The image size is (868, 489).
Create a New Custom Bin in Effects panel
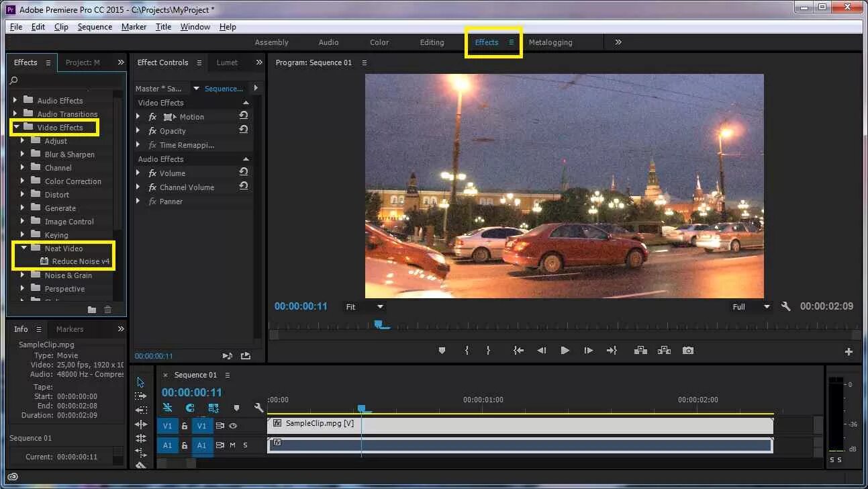[x=93, y=310]
